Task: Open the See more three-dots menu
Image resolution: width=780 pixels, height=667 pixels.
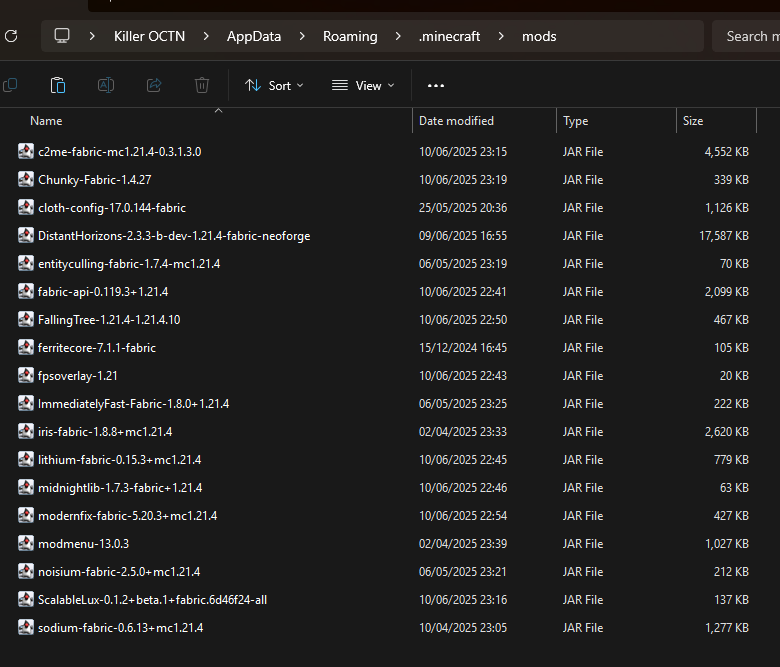Action: (x=436, y=86)
